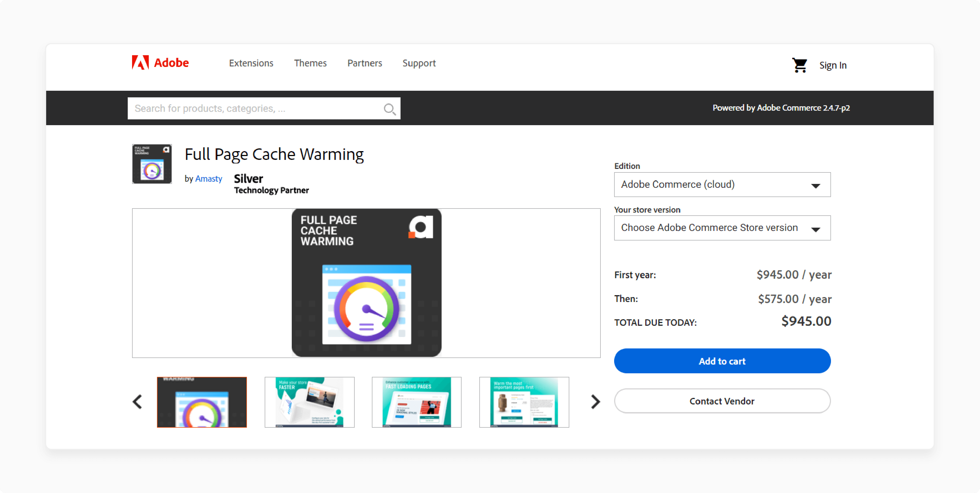Select 'Warm the most important pages' thumbnail
Viewport: 980px width, 493px height.
click(524, 402)
